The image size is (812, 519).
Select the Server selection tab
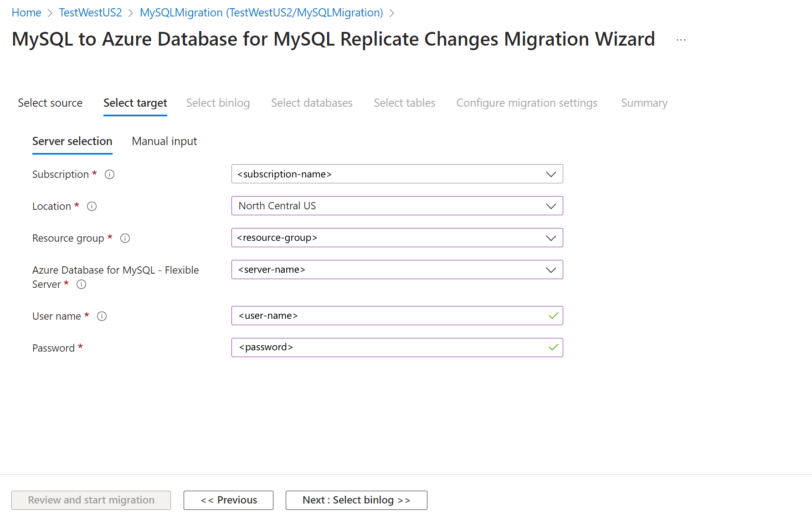click(72, 141)
